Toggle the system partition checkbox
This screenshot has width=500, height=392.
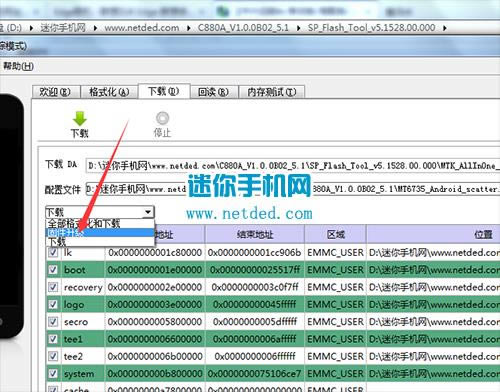point(53,373)
